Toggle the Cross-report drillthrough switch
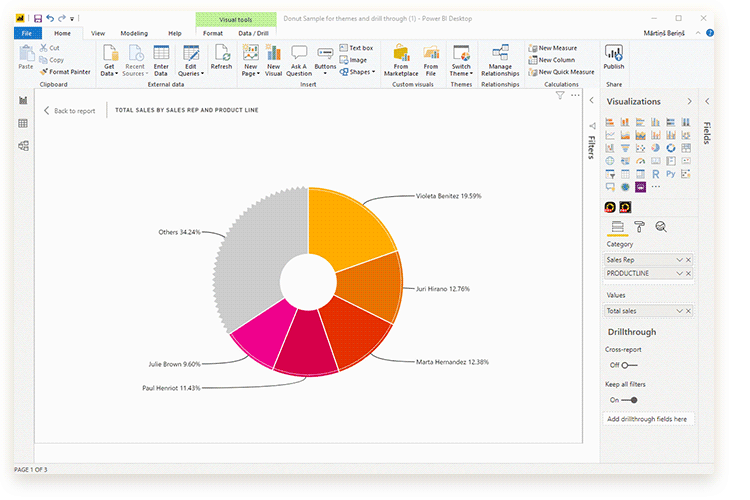The height and width of the screenshot is (500, 750). [629, 365]
